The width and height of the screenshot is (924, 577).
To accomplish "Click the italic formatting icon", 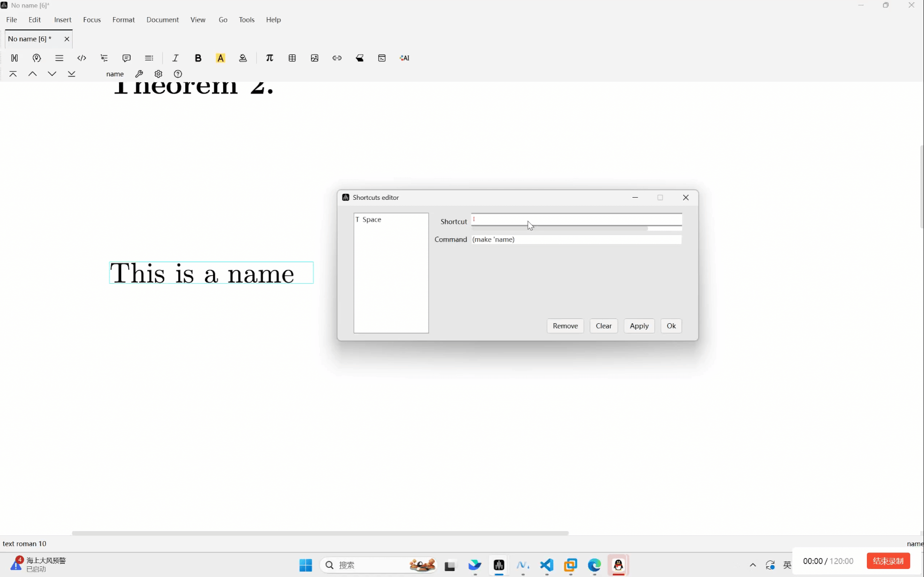I will pyautogui.click(x=175, y=58).
